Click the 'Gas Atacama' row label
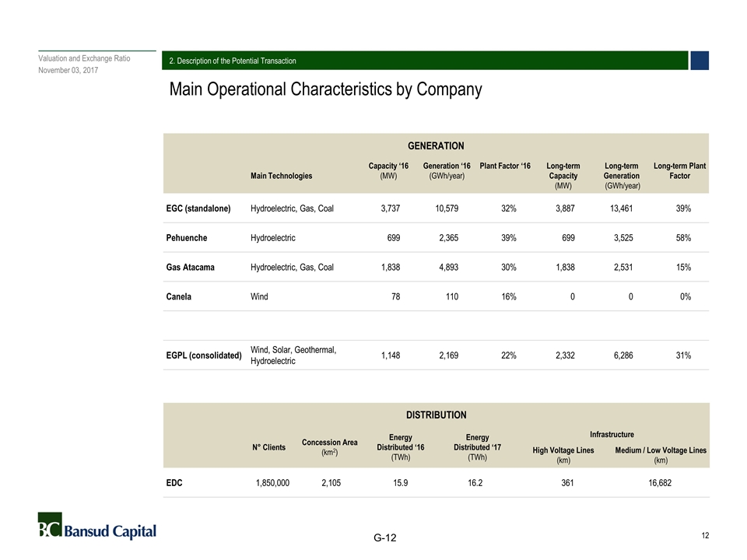The height and width of the screenshot is (560, 747). point(191,268)
